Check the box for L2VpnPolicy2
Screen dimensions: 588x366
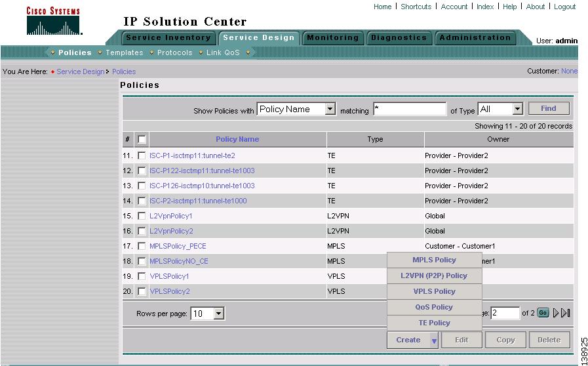[x=142, y=231]
